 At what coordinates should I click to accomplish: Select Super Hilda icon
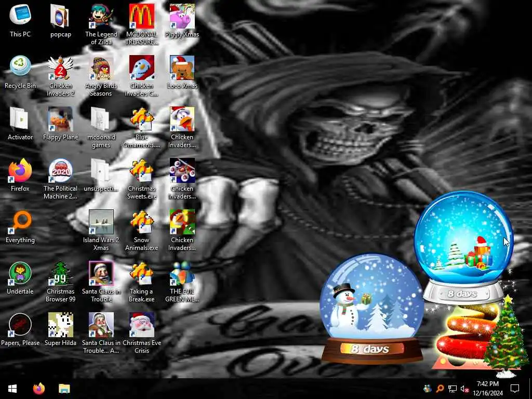60,330
